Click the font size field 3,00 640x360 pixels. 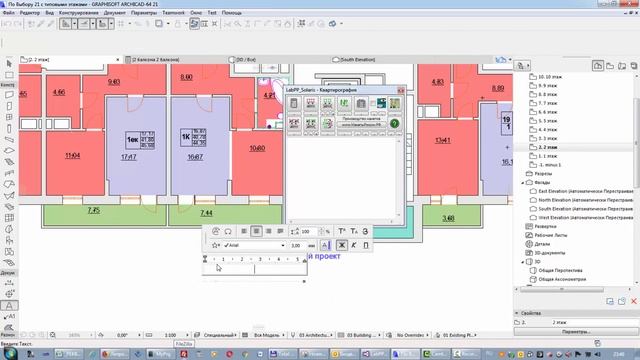coord(298,245)
